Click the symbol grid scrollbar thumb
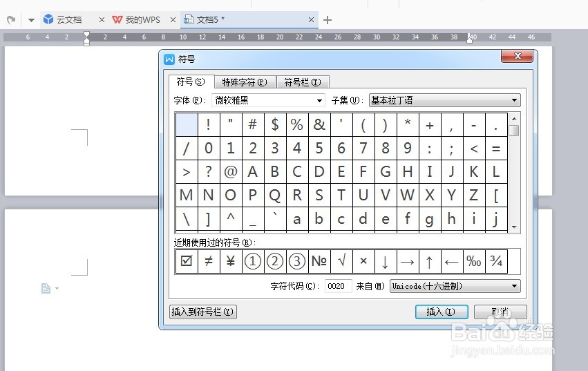 click(514, 131)
